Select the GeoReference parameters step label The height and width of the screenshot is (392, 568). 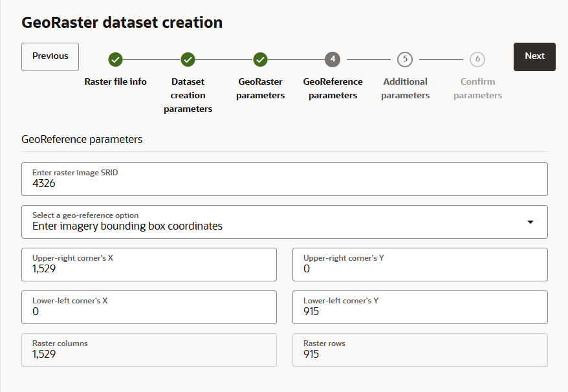point(332,88)
